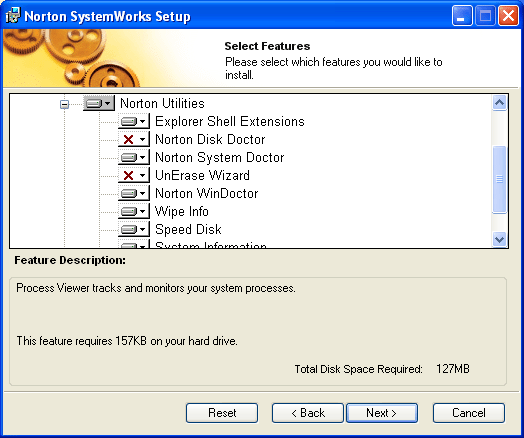Viewport: 524px width, 438px height.
Task: Collapse the Norton Utilities tree node
Action: (x=64, y=104)
